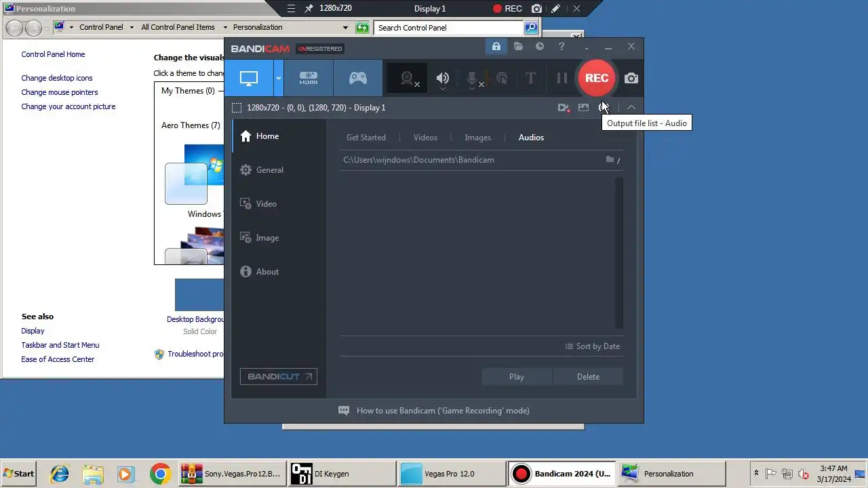Open the Bandicut link button

click(279, 377)
